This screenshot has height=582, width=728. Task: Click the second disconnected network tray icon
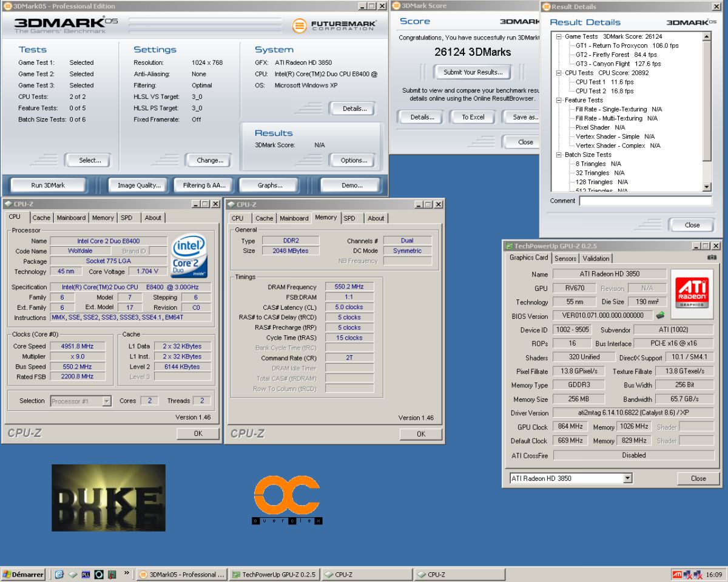point(699,575)
